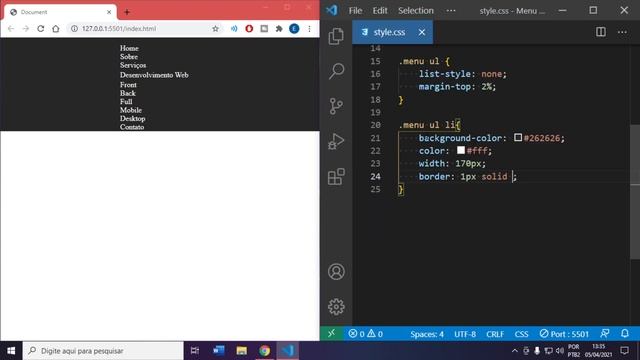Click the editor vertical scrollbar

coord(635,192)
